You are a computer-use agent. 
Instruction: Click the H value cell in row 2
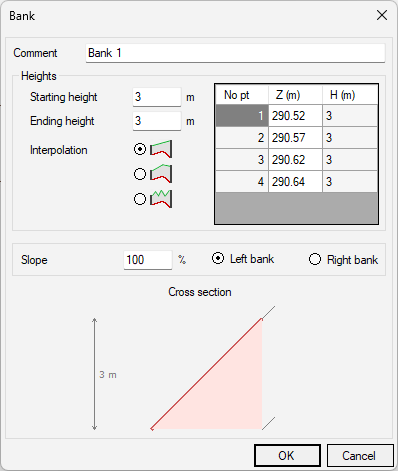tap(350, 138)
